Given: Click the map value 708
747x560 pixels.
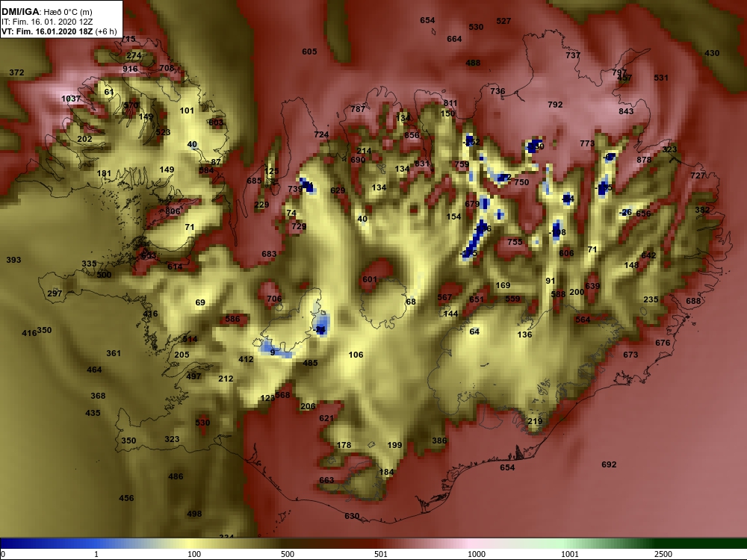Looking at the screenshot, I should [167, 68].
